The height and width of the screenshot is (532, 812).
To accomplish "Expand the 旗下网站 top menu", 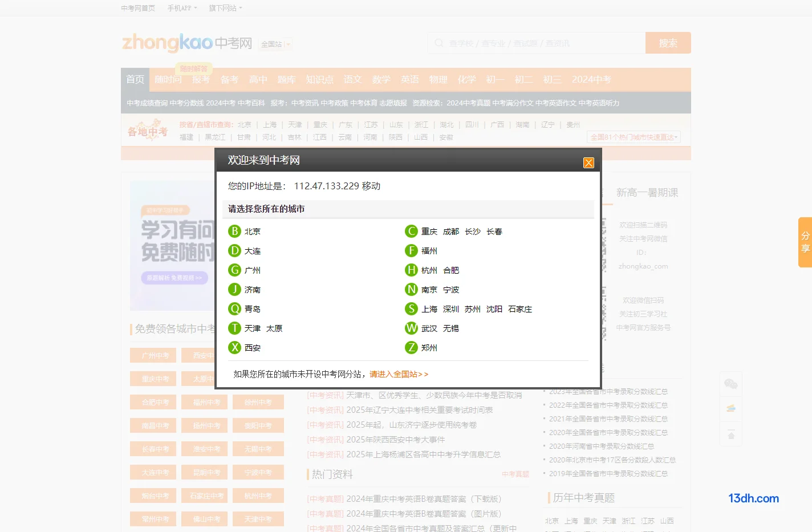I will 225,8.
